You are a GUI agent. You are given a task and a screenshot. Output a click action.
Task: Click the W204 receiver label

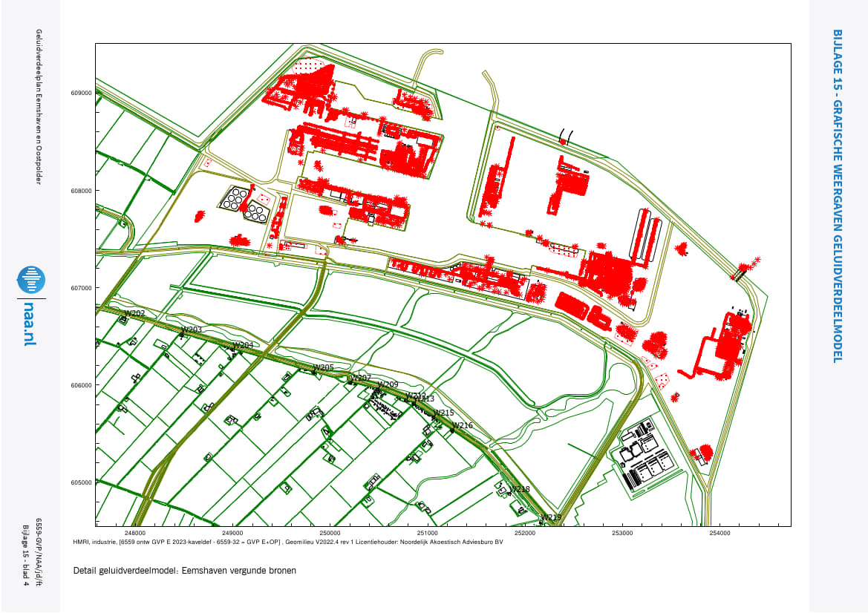pyautogui.click(x=243, y=346)
